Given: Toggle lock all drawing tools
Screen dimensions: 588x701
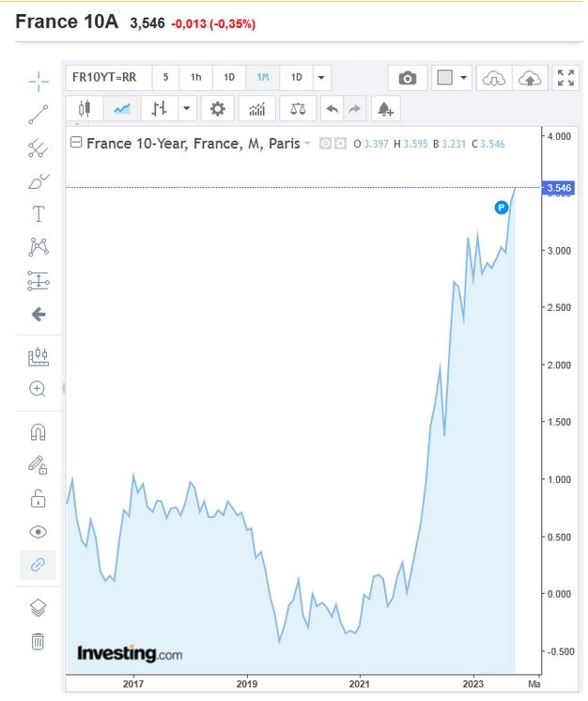Looking at the screenshot, I should coord(38,498).
